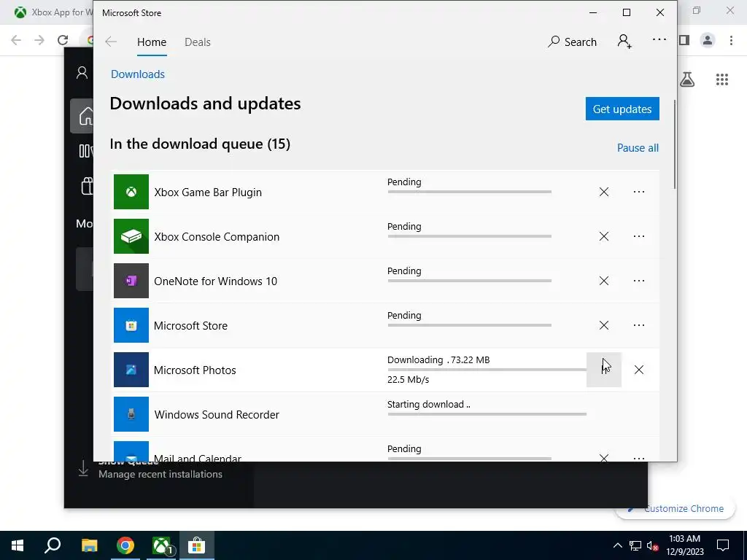Open the Store account sign-in icon
747x560 pixels.
click(x=624, y=42)
